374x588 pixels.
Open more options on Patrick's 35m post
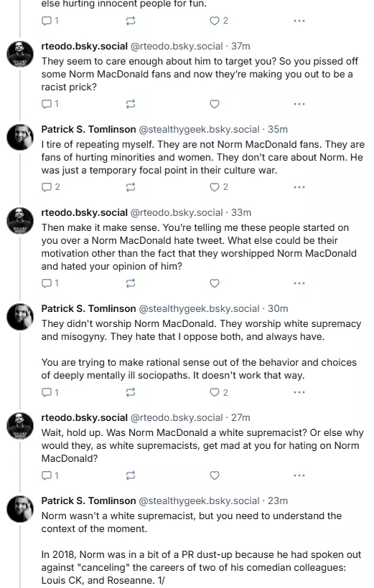[x=299, y=186]
